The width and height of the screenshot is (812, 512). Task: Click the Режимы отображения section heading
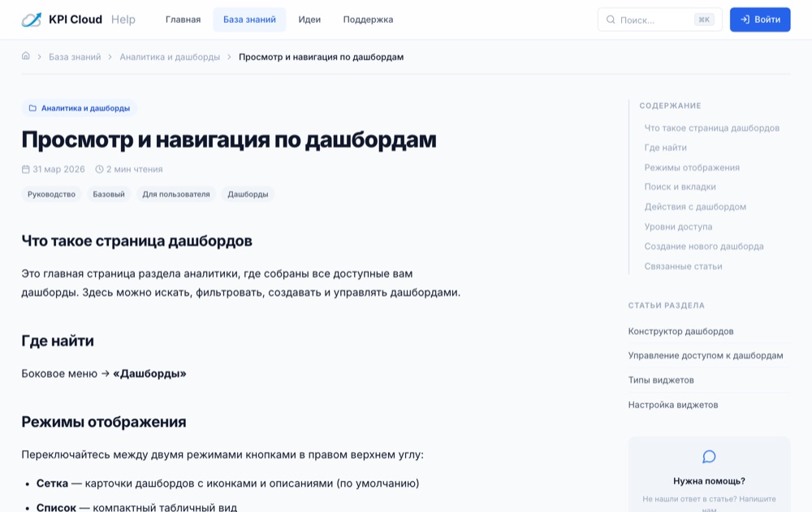pos(104,422)
